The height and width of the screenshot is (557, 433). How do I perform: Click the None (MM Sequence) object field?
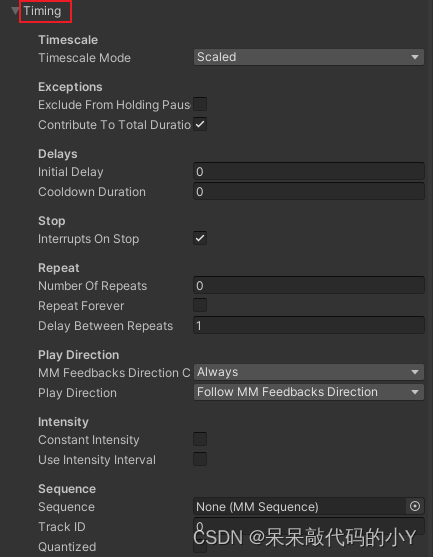tap(299, 506)
